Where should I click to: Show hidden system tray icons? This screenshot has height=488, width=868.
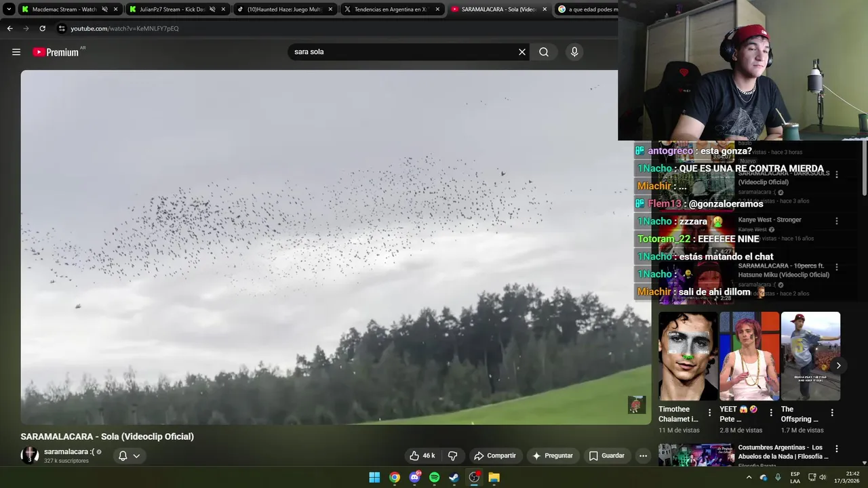point(749,477)
